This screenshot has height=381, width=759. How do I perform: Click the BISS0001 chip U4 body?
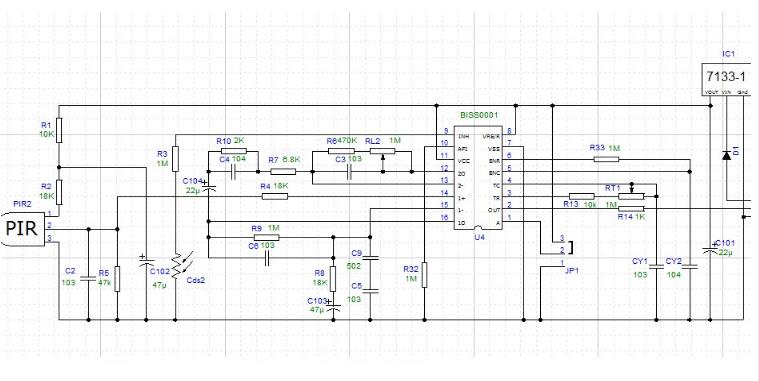coord(478,178)
